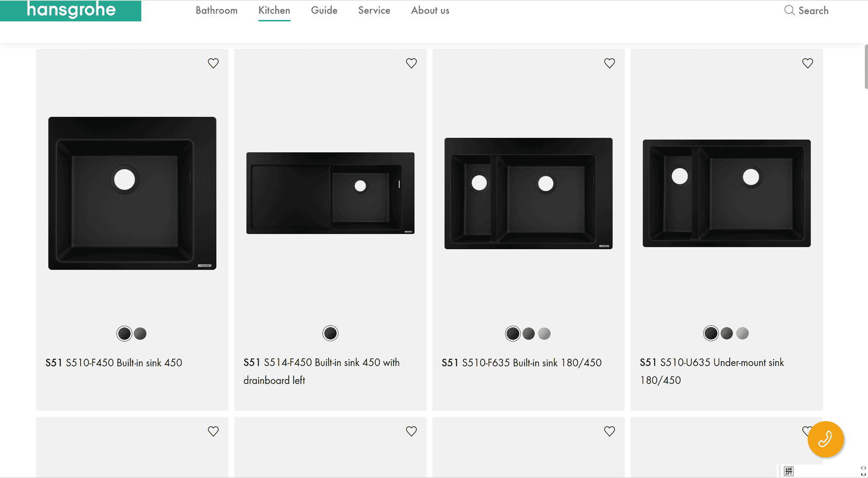Select black color for S510-F450 sink
This screenshot has height=478, width=868.
(x=124, y=333)
